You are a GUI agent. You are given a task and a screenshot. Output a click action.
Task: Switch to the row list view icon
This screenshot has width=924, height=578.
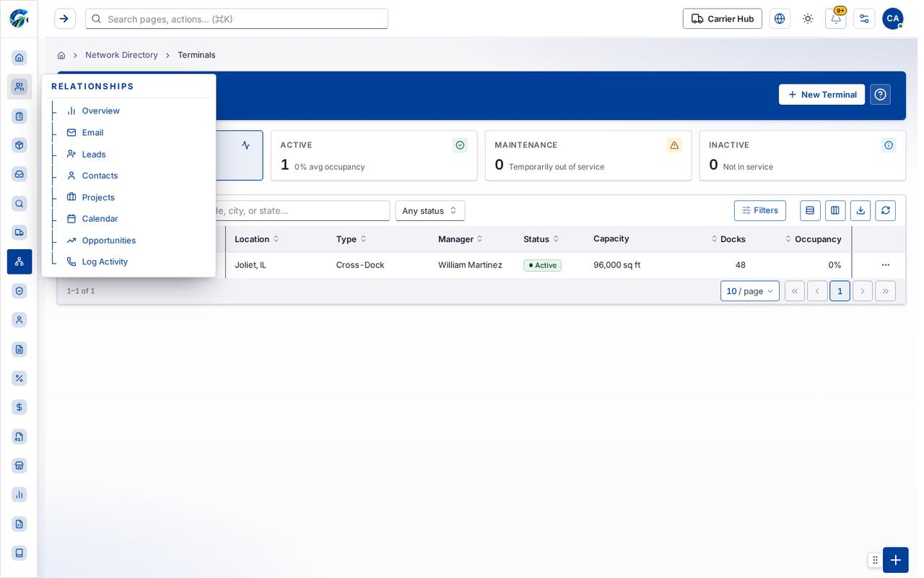[x=810, y=210]
